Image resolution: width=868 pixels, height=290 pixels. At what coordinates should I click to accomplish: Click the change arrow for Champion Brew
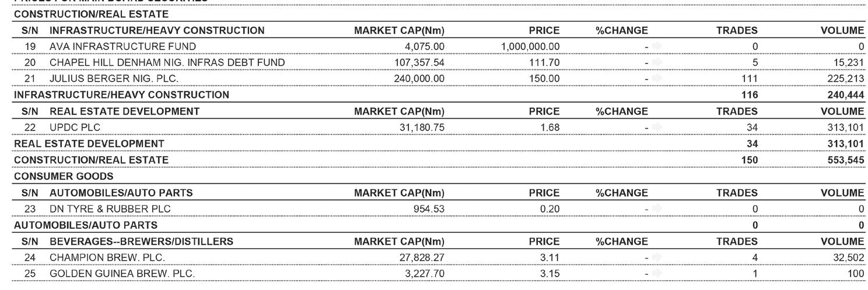[657, 257]
